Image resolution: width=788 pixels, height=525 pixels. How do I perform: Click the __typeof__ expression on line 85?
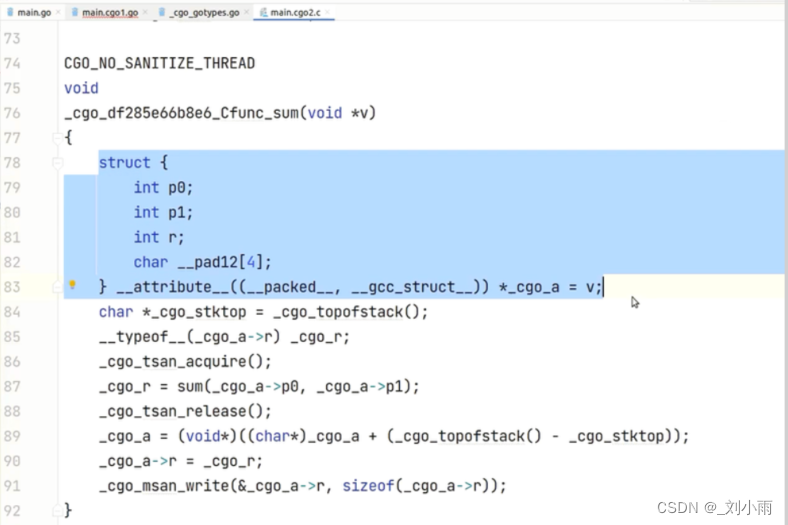click(x=189, y=337)
